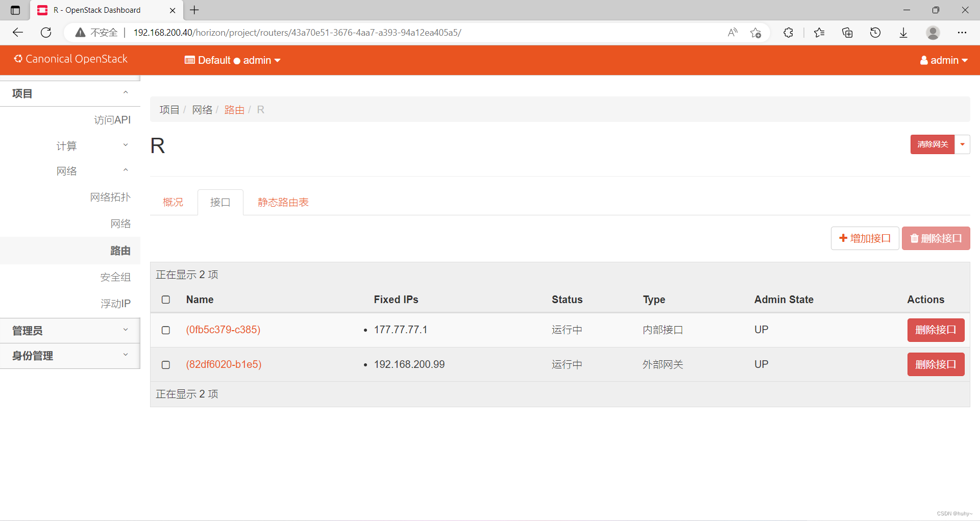Open Default admin project dropdown

tap(233, 60)
